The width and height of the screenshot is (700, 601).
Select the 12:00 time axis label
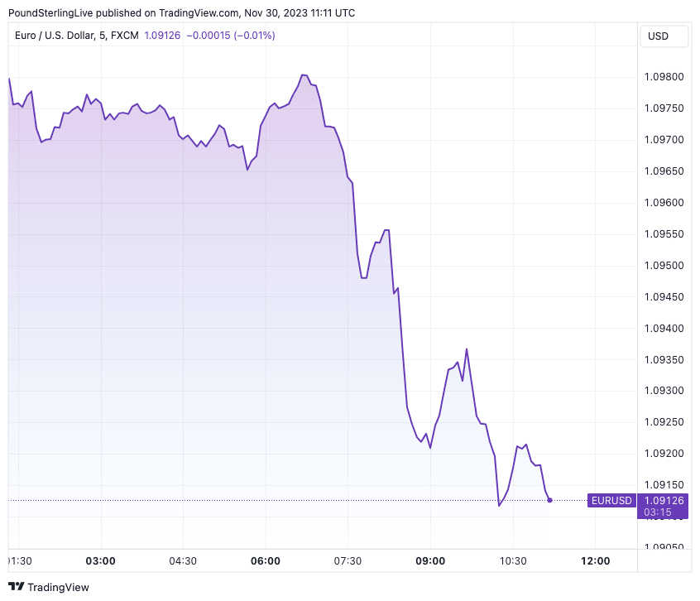(596, 561)
